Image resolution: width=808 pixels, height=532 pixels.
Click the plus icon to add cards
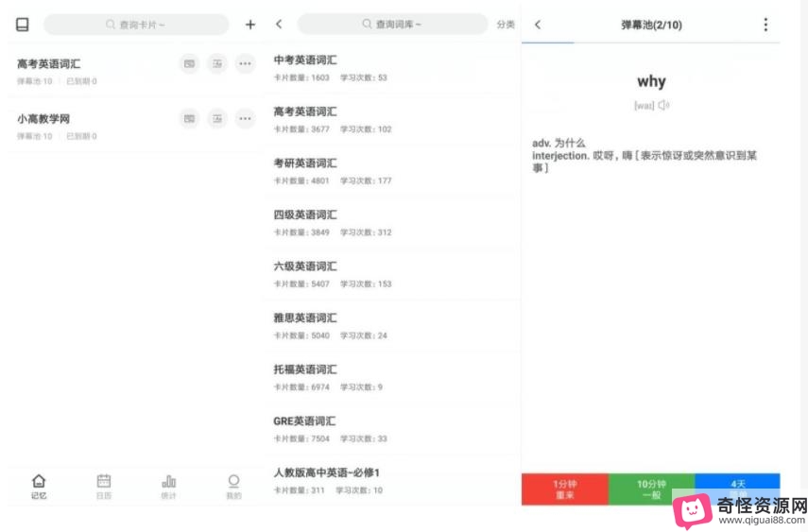pos(249,25)
